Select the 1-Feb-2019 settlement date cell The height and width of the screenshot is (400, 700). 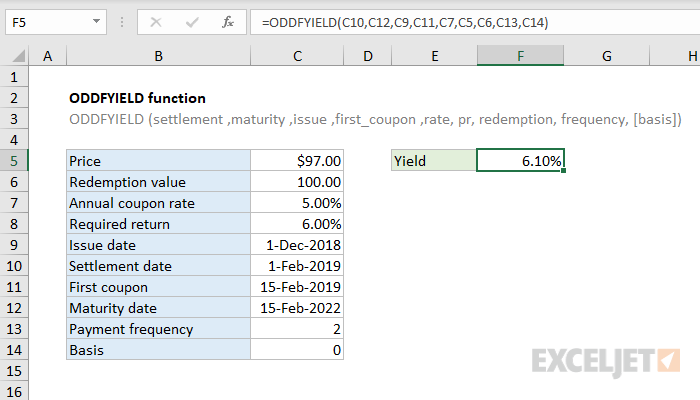[297, 266]
